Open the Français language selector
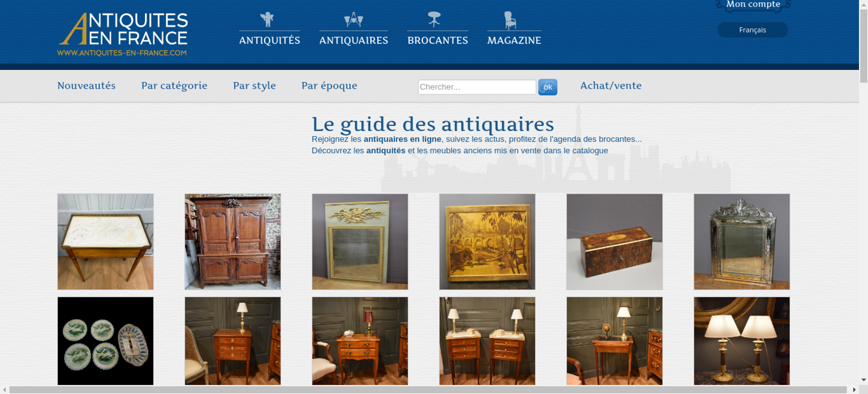 coord(753,30)
